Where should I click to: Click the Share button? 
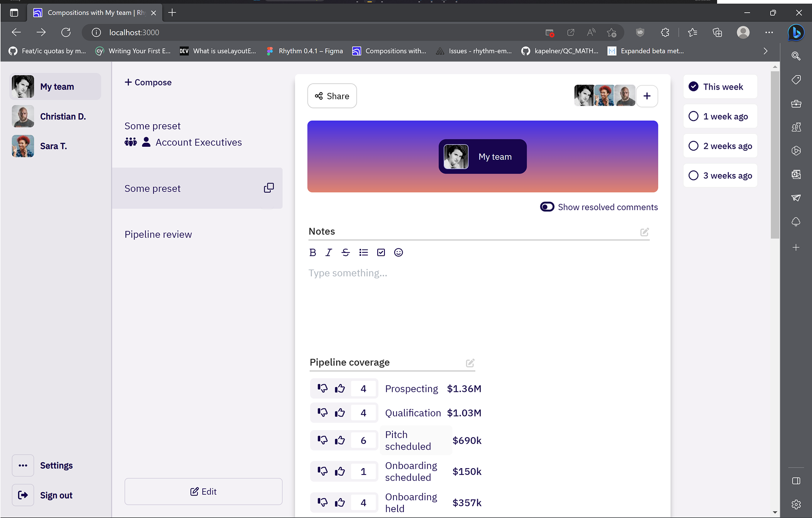(x=332, y=96)
